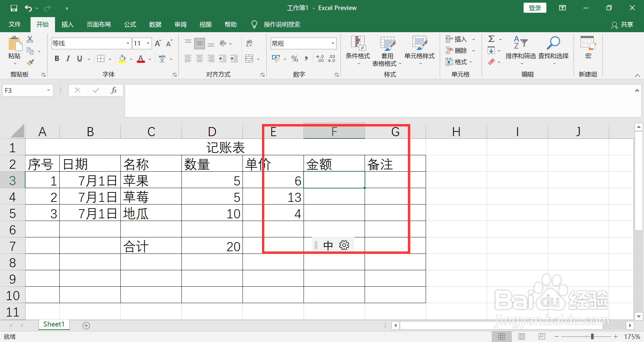Image resolution: width=644 pixels, height=342 pixels.
Task: Toggle bold formatting
Action: (56, 59)
